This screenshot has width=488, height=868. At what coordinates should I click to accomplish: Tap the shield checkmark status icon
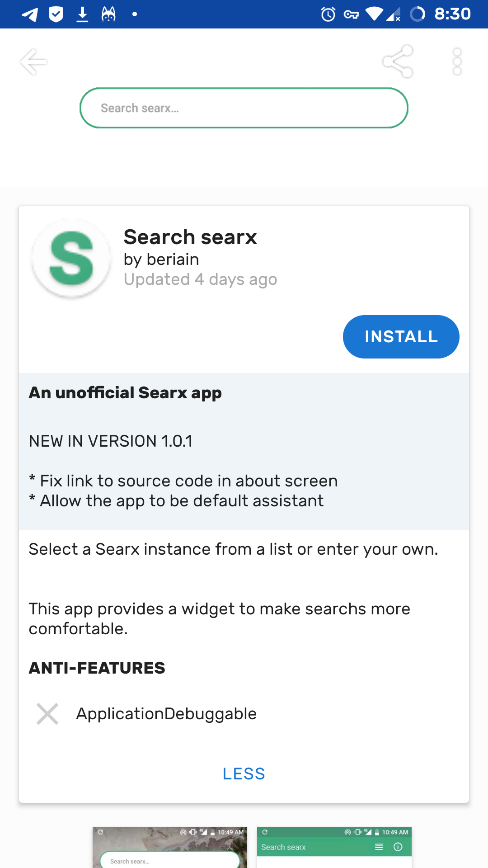[x=56, y=14]
